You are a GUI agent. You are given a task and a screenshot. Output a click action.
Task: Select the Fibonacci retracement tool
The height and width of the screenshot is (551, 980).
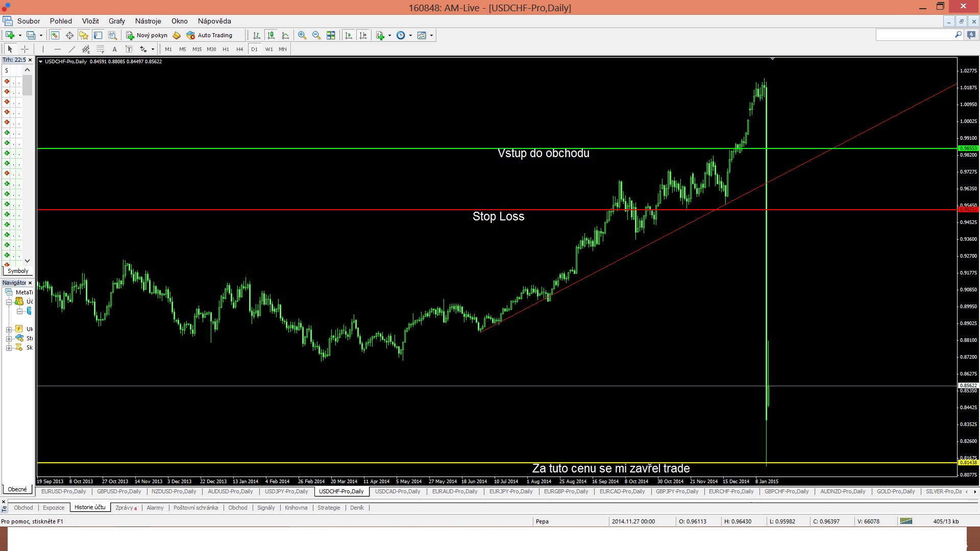tap(101, 49)
